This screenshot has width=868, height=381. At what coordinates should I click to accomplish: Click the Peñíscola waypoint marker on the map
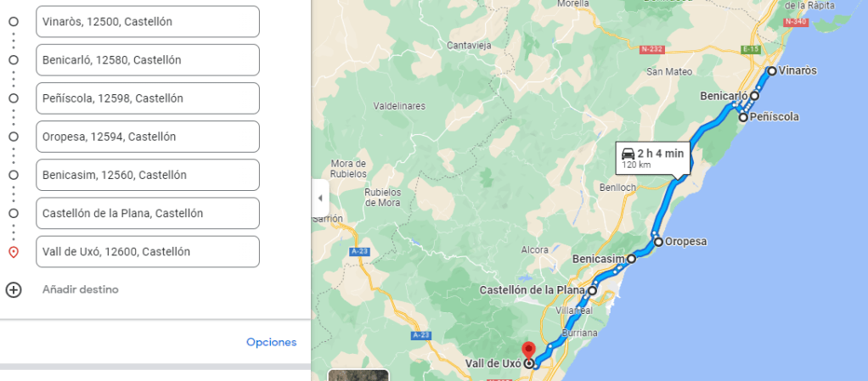(743, 117)
